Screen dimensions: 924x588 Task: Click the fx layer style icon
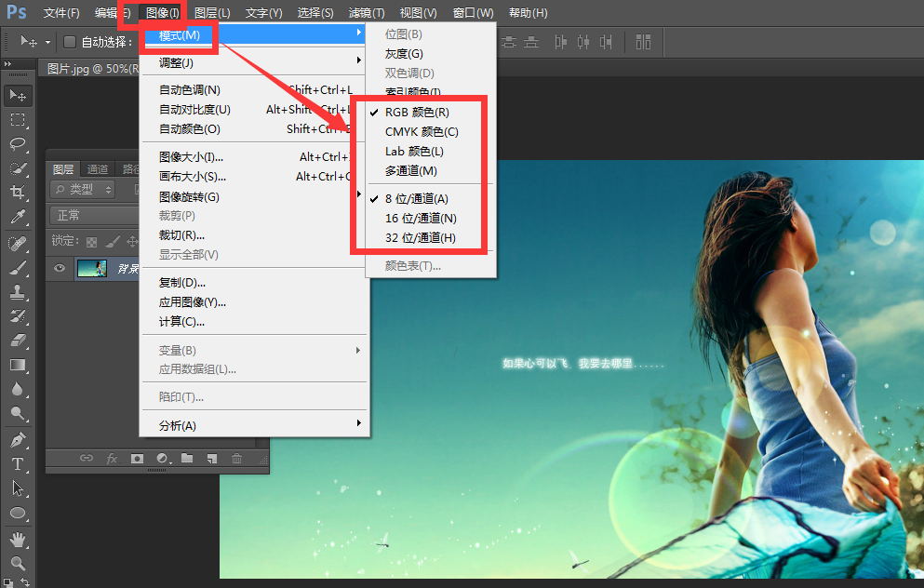(x=112, y=458)
